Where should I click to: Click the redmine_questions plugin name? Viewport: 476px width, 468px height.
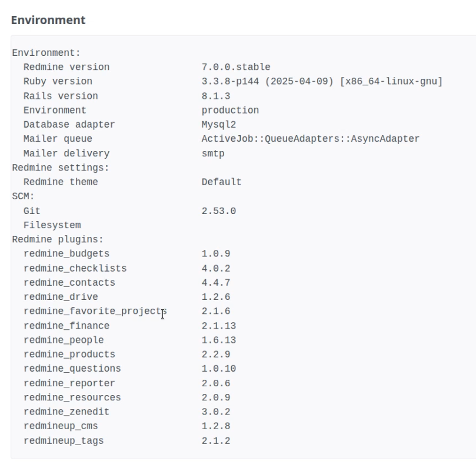(x=72, y=369)
